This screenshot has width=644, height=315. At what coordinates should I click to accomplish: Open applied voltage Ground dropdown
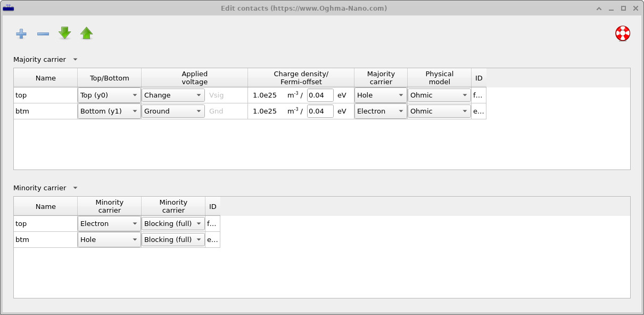click(x=173, y=111)
